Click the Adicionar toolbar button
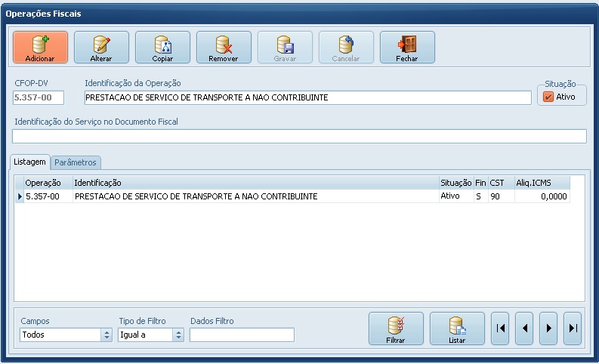The image size is (599, 364). (40, 48)
